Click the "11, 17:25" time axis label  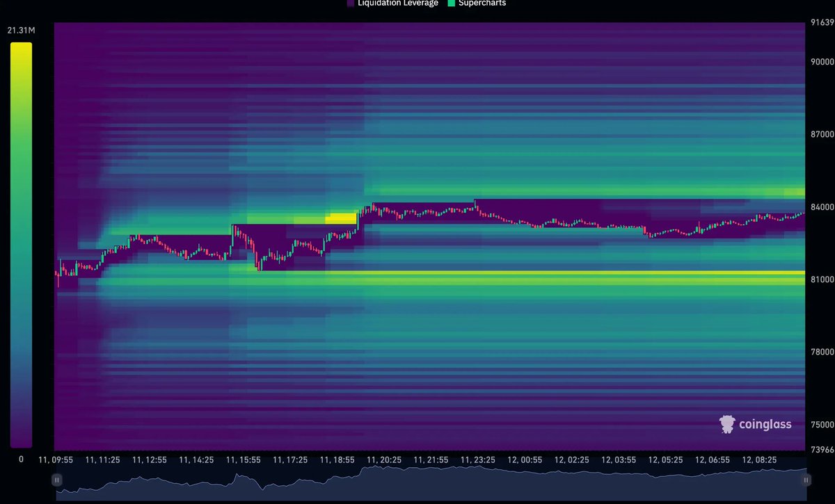(290, 460)
